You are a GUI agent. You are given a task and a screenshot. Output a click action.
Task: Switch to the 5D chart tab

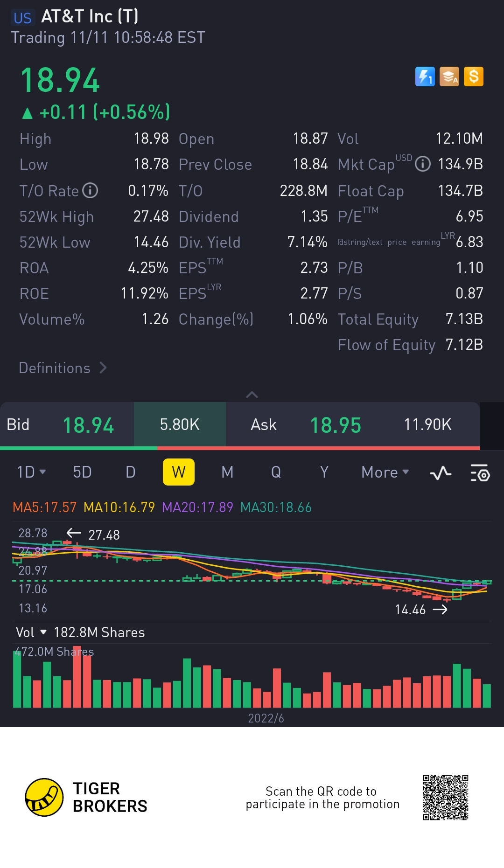(82, 472)
